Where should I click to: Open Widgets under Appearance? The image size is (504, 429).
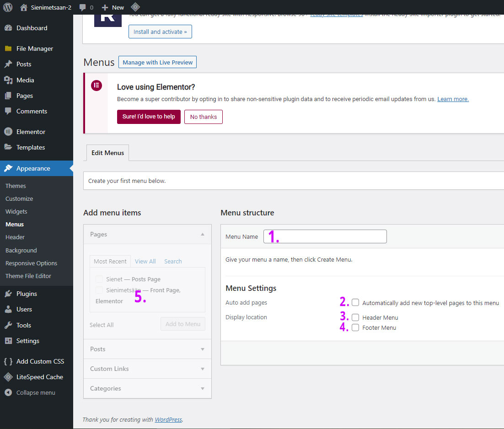coord(16,211)
